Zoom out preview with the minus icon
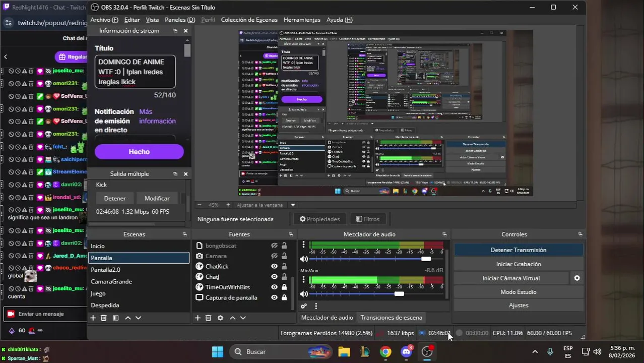644x363 pixels. (199, 205)
